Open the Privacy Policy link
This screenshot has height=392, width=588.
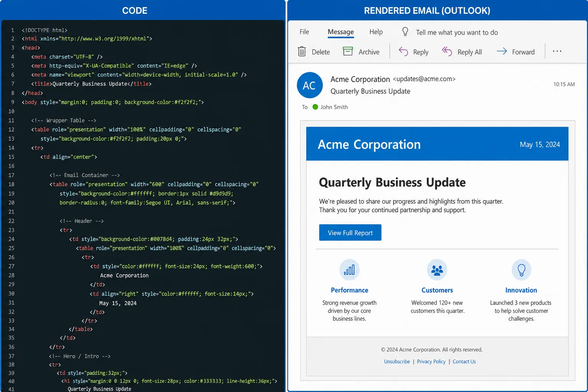coord(431,361)
